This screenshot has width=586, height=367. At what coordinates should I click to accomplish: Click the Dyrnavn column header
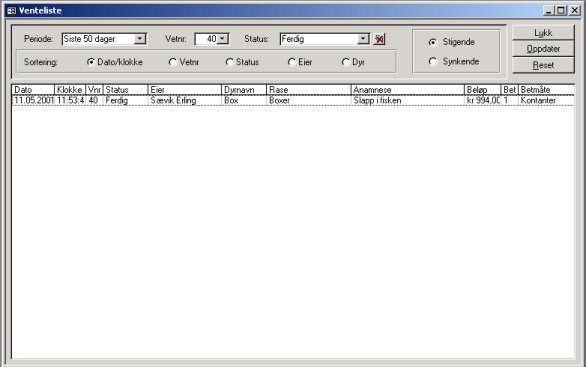click(x=244, y=90)
